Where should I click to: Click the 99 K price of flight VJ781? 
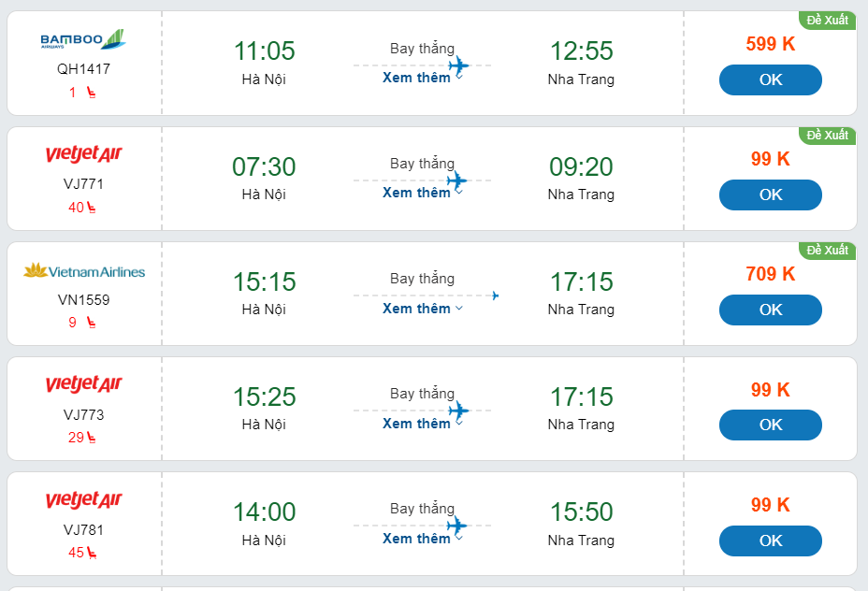pyautogui.click(x=770, y=505)
